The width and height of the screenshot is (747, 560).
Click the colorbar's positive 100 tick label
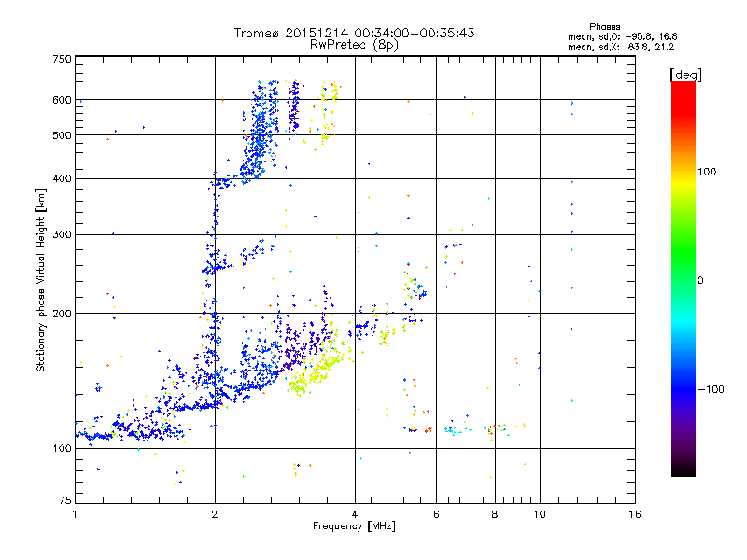click(x=707, y=172)
